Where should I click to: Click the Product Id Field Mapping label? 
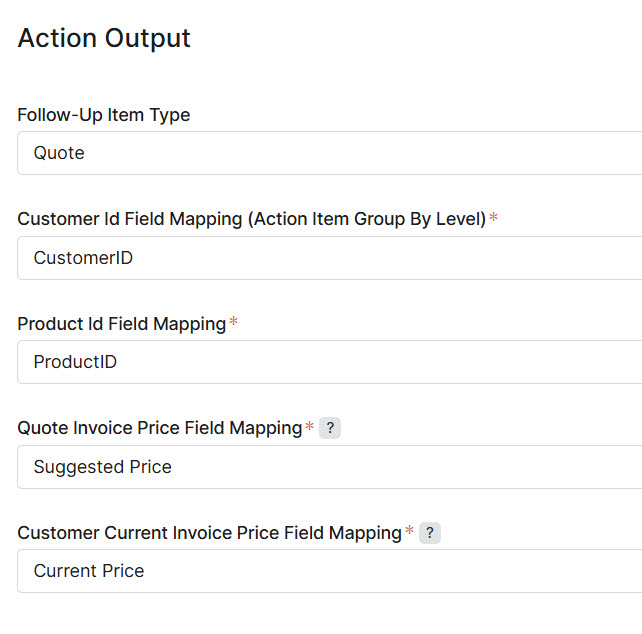point(121,324)
